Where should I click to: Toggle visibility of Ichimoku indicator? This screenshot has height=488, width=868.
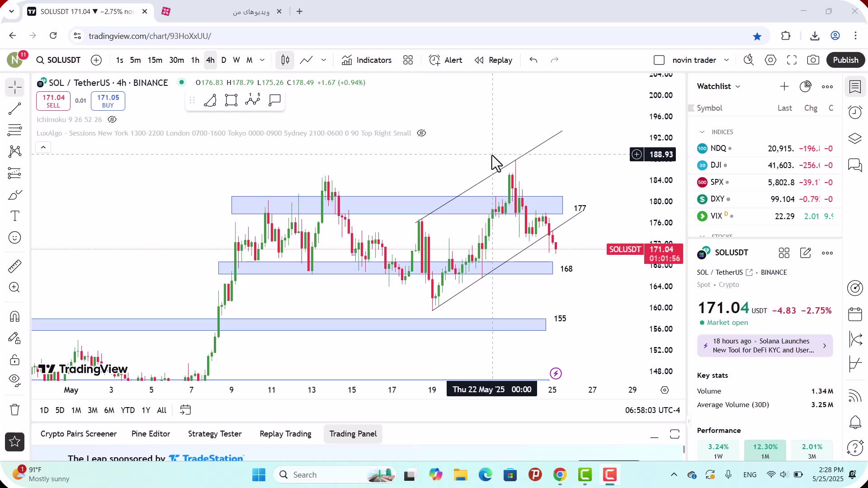[x=112, y=120]
